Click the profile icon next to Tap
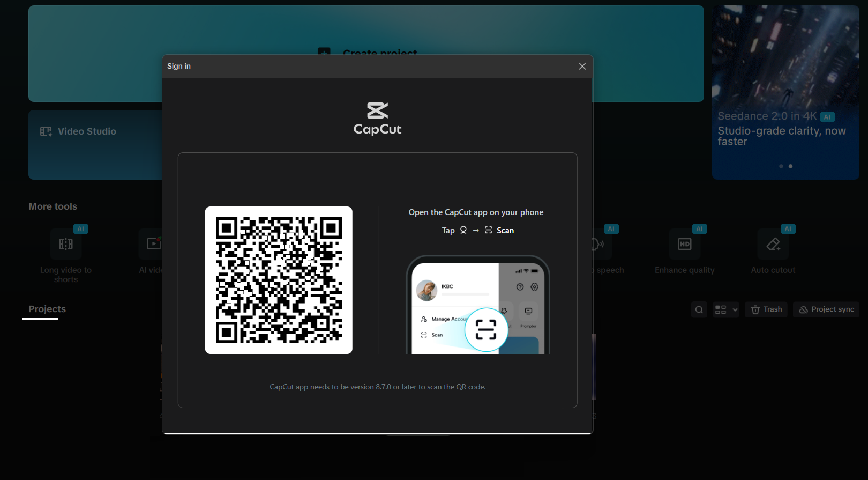Image resolution: width=868 pixels, height=480 pixels. (x=463, y=230)
